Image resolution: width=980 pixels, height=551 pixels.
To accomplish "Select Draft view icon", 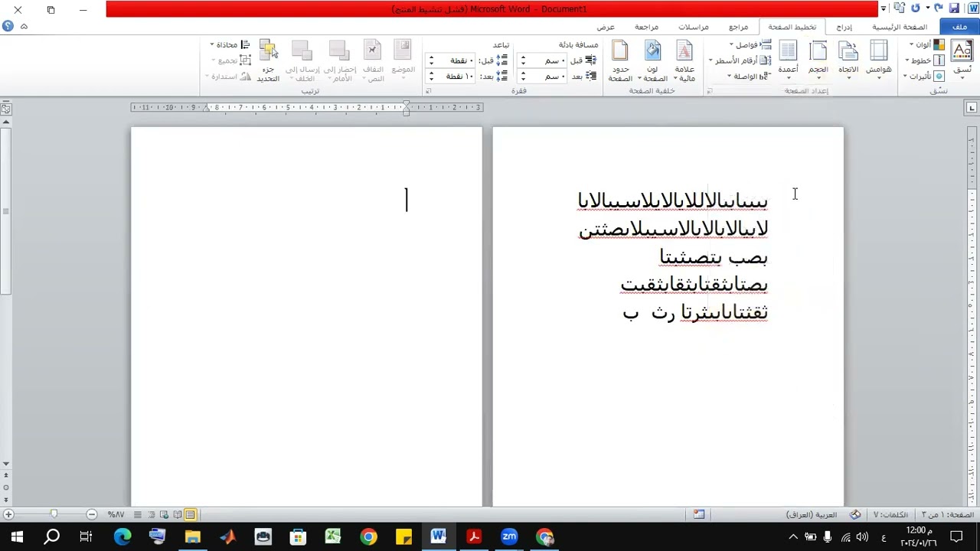I will pos(138,515).
